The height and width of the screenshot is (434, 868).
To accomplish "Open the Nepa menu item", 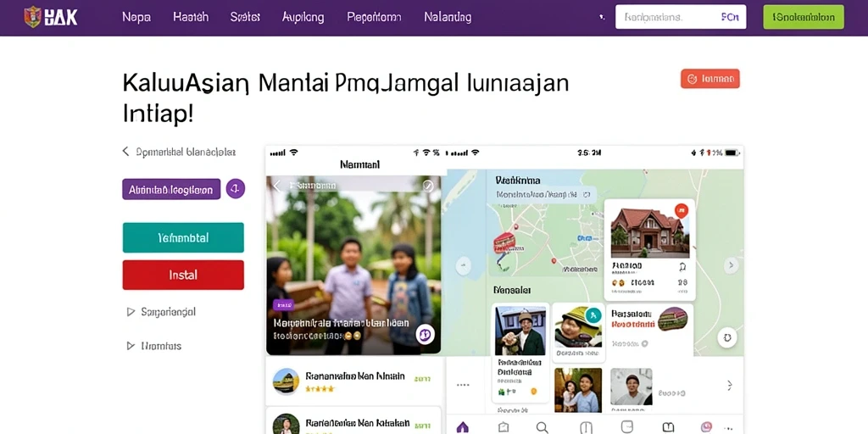I will pyautogui.click(x=136, y=17).
